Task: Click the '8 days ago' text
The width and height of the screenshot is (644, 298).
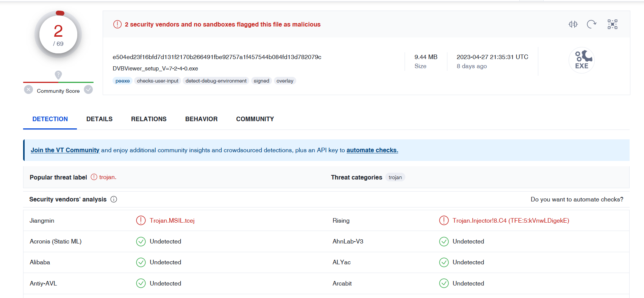Action: point(472,66)
